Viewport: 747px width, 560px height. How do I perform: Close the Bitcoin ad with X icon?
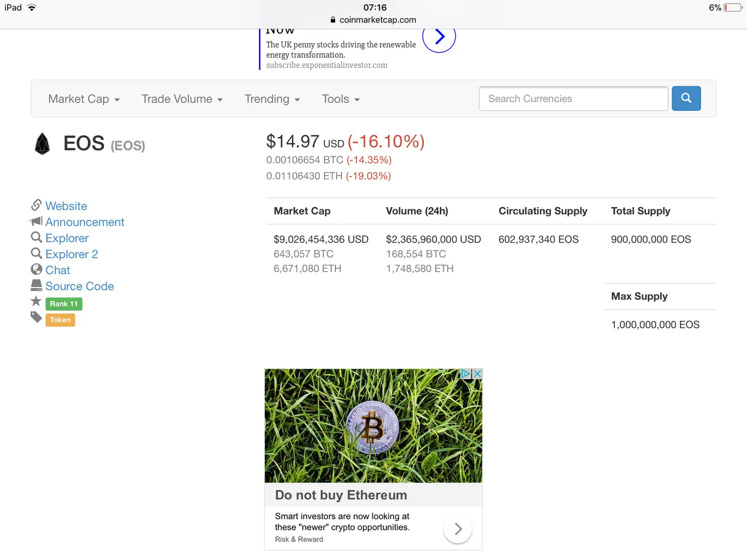(477, 374)
